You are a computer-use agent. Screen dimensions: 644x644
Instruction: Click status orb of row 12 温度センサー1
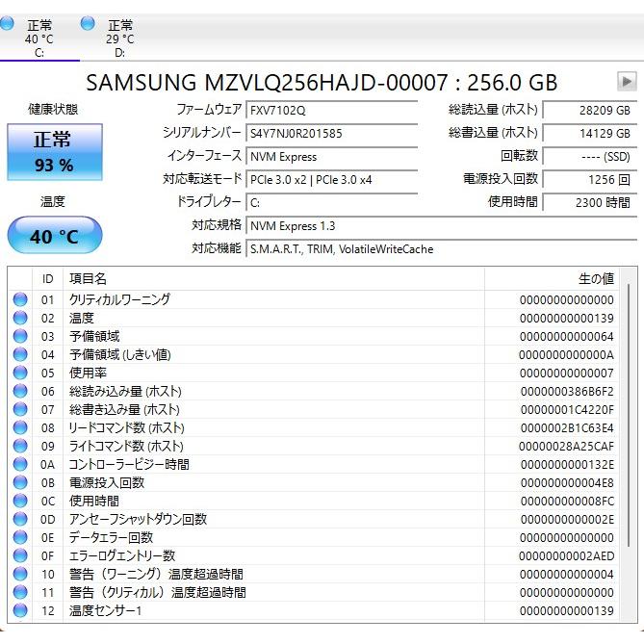(x=20, y=610)
